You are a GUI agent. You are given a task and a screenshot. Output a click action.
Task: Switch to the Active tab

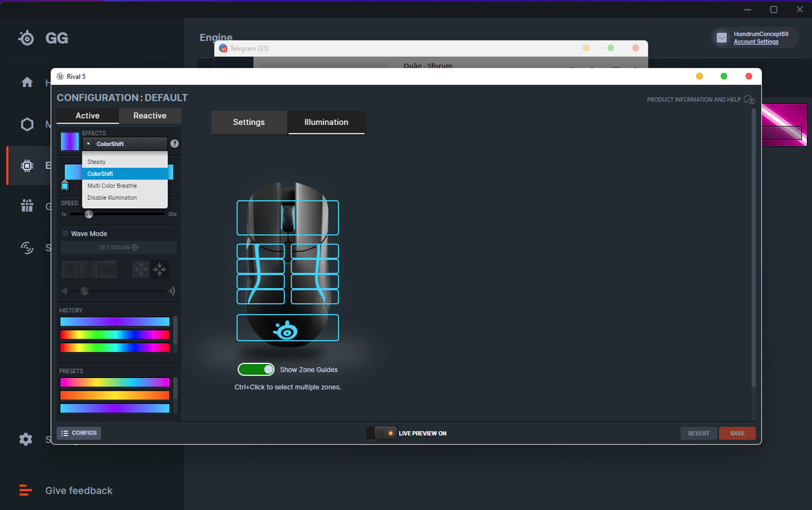[88, 115]
